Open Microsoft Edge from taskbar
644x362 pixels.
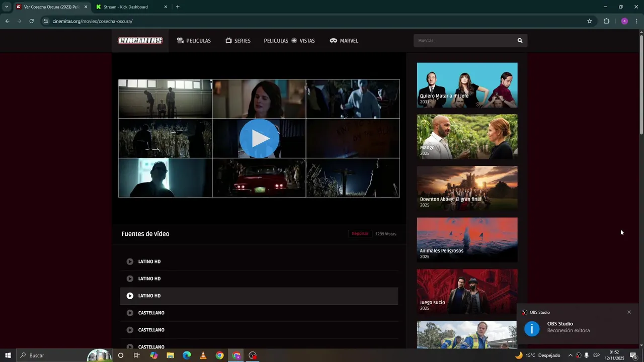click(187, 355)
